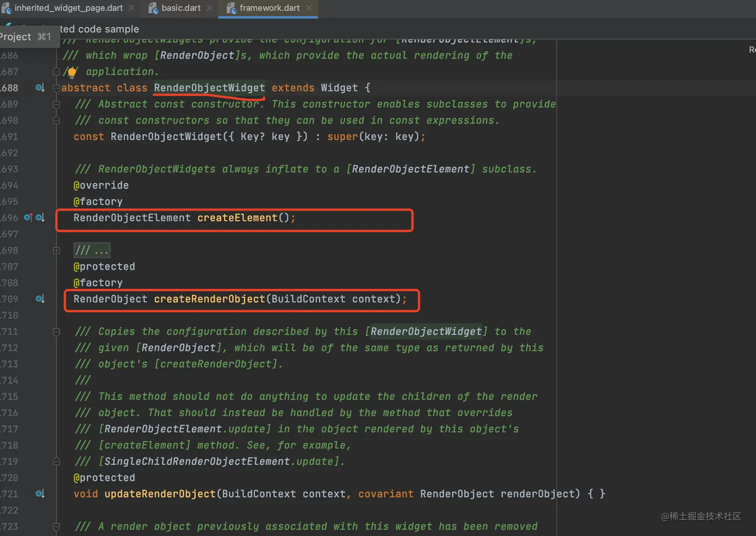Click the 'Widget' superclass name on line 688
The height and width of the screenshot is (536, 756).
click(x=339, y=88)
